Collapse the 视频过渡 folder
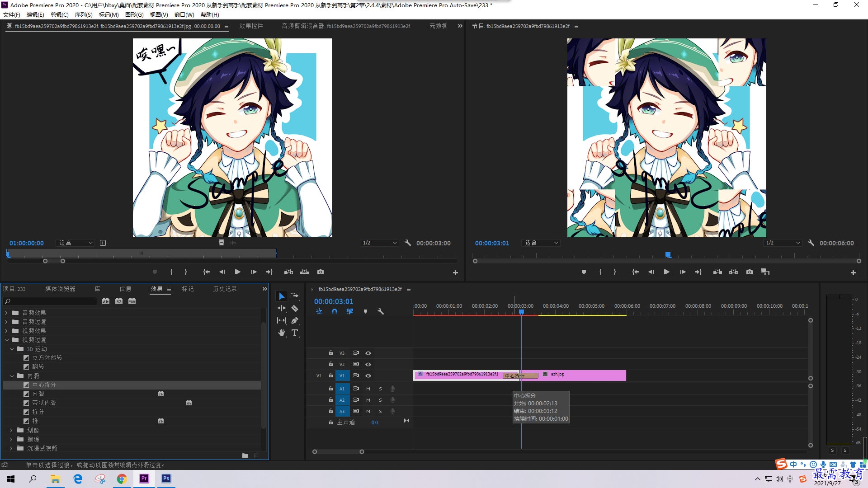Image resolution: width=868 pixels, height=488 pixels. [x=6, y=340]
